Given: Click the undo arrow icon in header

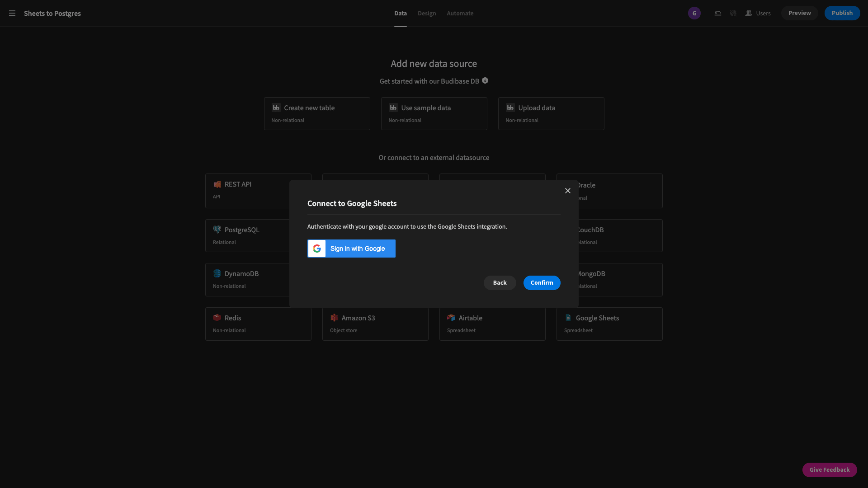Looking at the screenshot, I should point(717,13).
